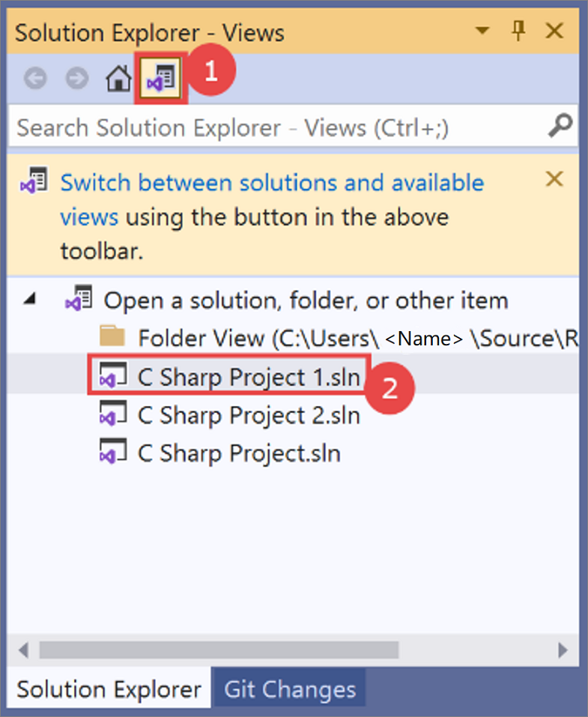Viewport: 588px width, 717px height.
Task: Toggle the Switch Views toolbar button
Action: [160, 78]
